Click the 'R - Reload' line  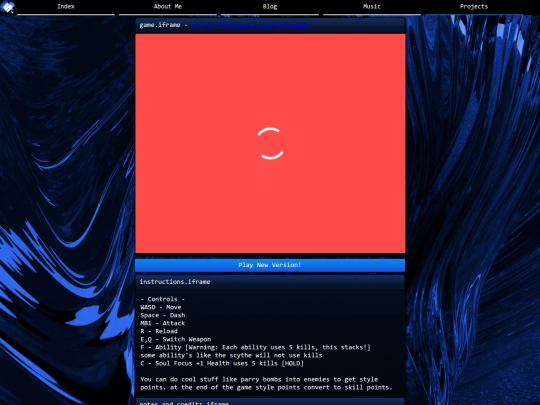(x=159, y=331)
